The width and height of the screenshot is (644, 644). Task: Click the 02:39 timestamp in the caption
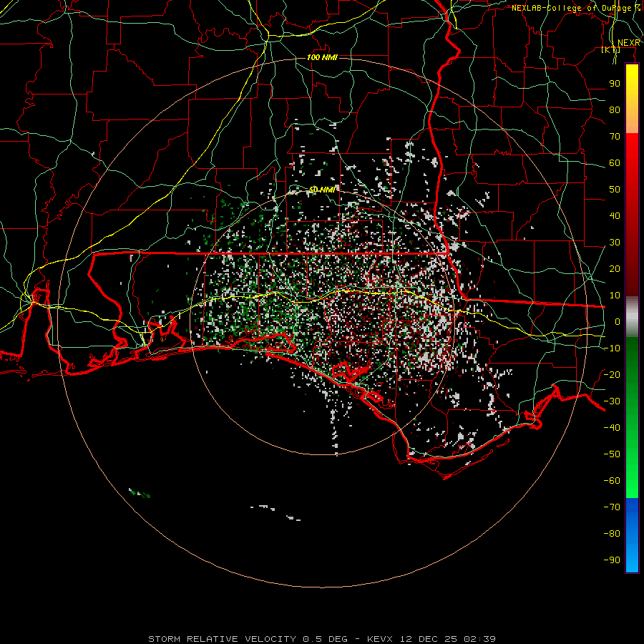479,639
